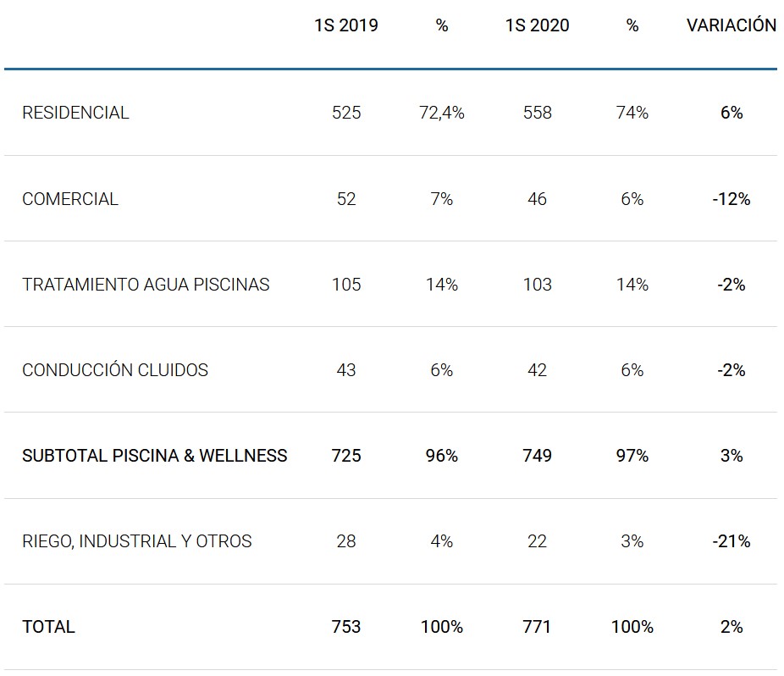Click the 1S 2020 column header
The height and width of the screenshot is (676, 784).
[537, 25]
